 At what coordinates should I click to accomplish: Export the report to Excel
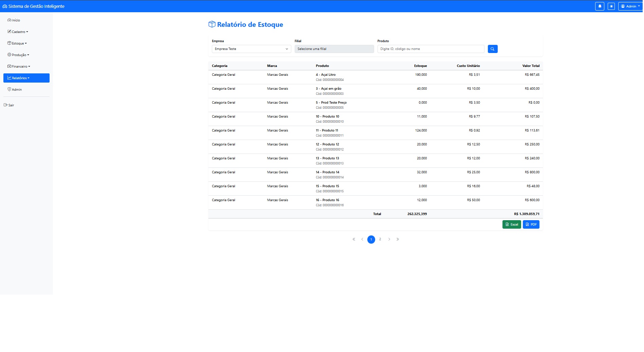[x=511, y=225]
